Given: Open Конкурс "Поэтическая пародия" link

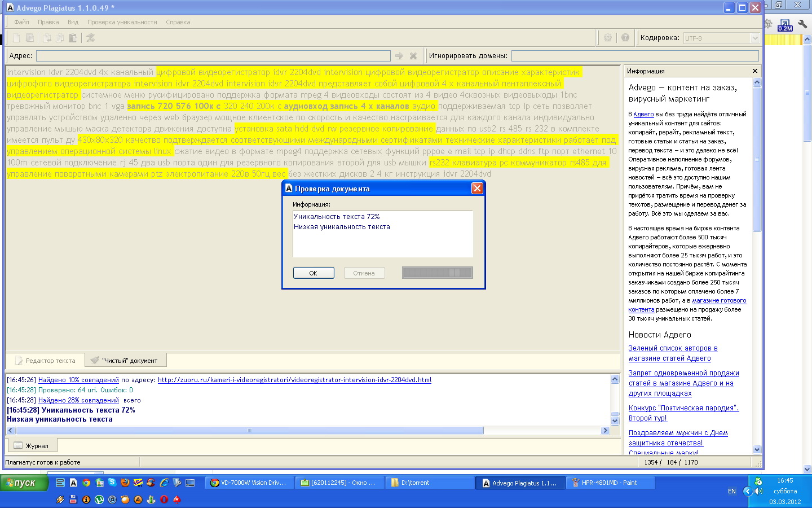Looking at the screenshot, I should tap(683, 413).
